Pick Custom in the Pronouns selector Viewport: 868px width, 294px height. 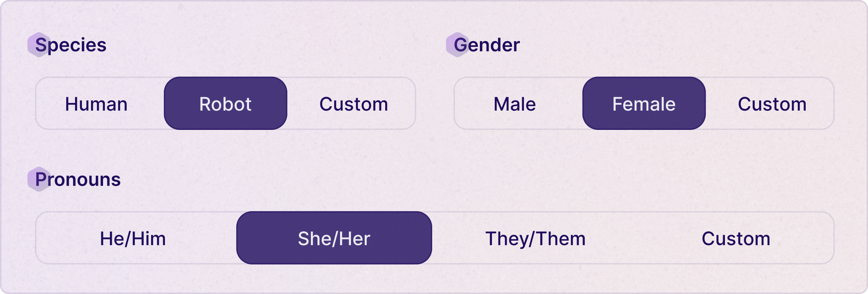tap(736, 238)
